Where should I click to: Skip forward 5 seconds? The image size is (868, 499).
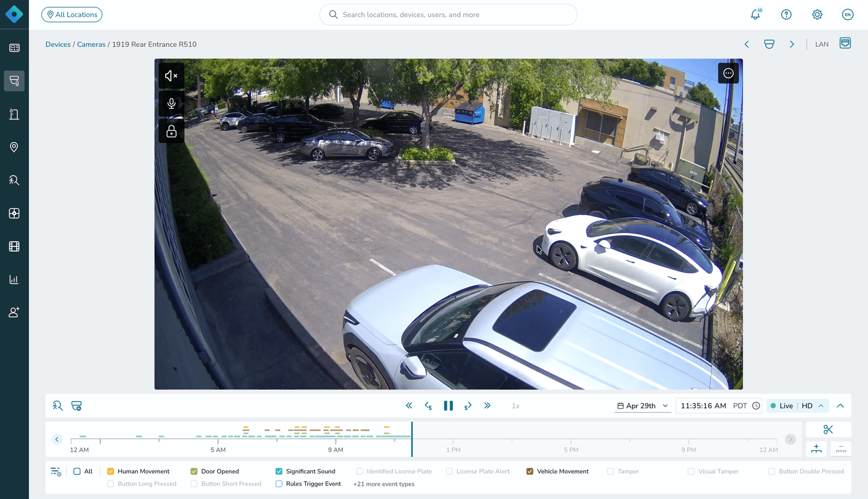click(468, 406)
